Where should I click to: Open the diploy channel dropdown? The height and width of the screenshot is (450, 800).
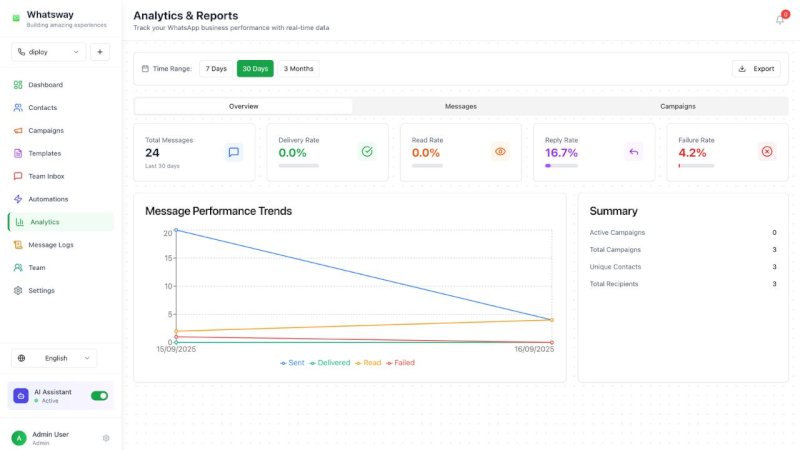tap(48, 52)
